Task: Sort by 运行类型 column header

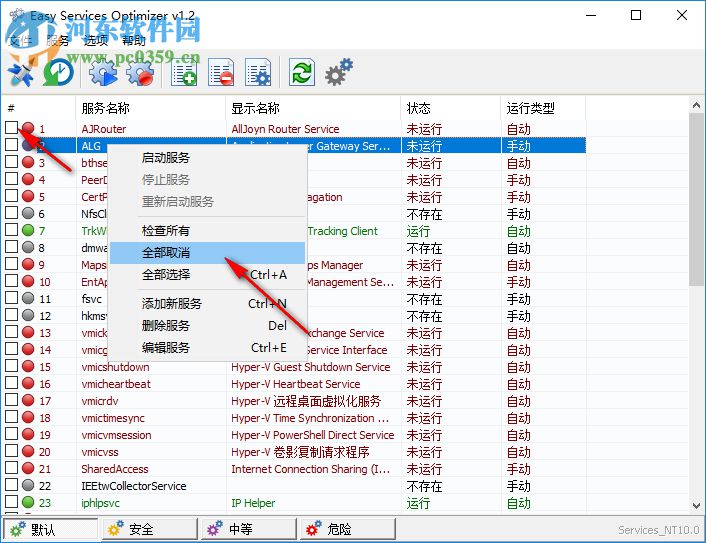Action: point(543,108)
